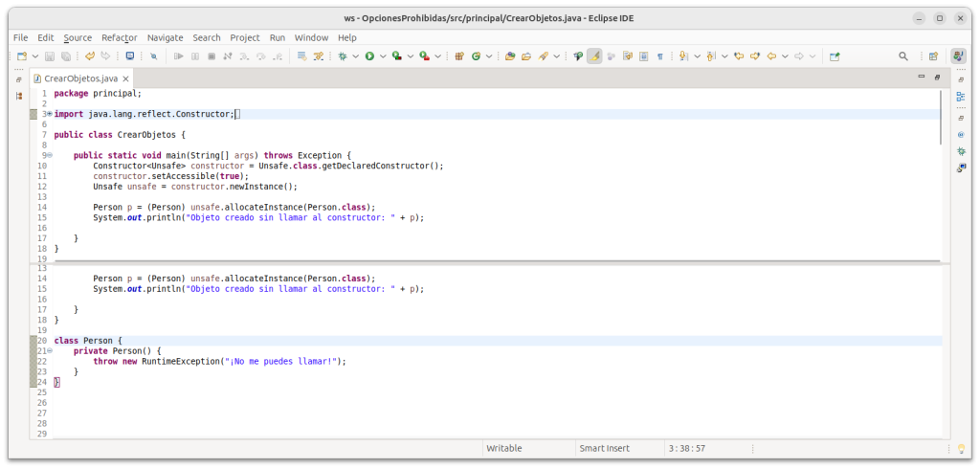Click the Open Perspective icon
Screen dimensions: 980x469
933,56
